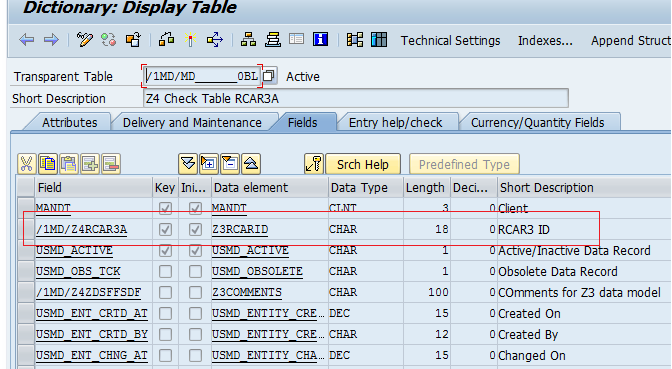Viewport: 672px width, 369px height.
Task: Click the Z3RCARID data element link
Action: click(x=240, y=229)
